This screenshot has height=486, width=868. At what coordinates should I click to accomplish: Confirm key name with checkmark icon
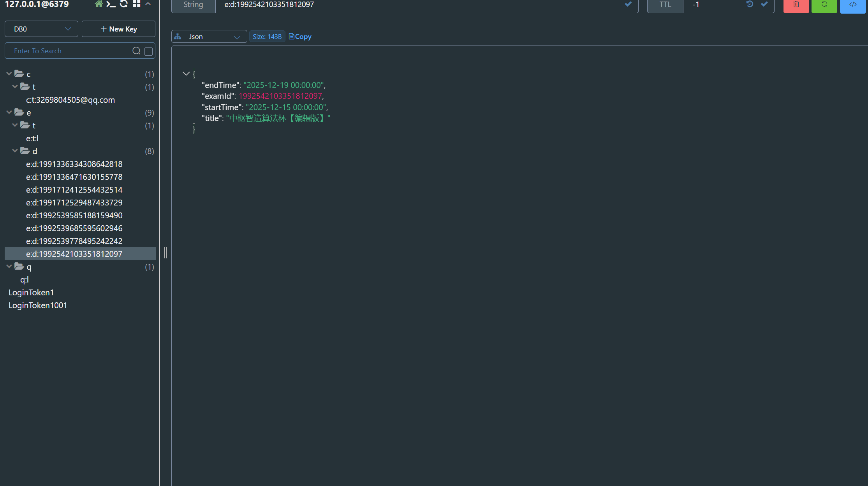(628, 4)
